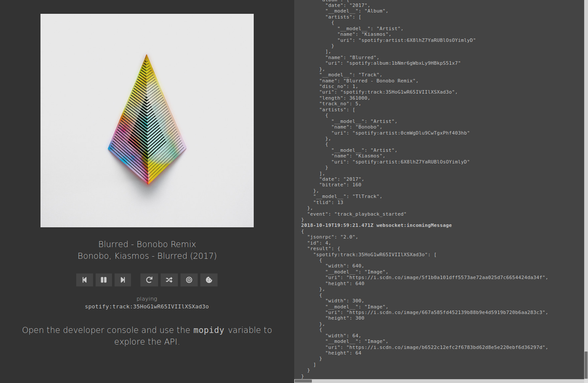Click the '"height": 64' line
Viewport: 588px width, 383px height.
coord(343,353)
